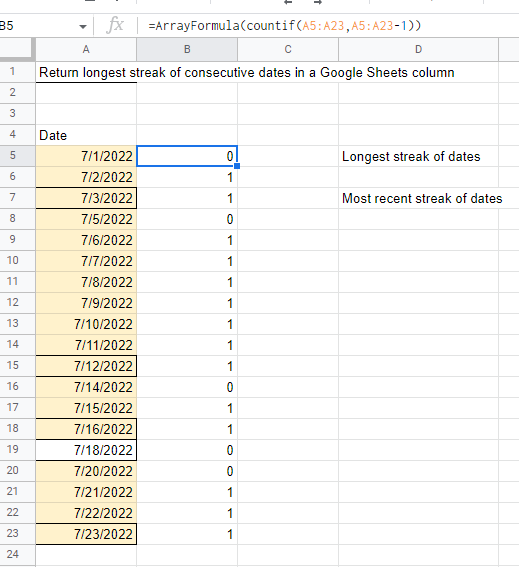Open the name box dropdown arrow
Screen dimensions: 519x567
(83, 26)
